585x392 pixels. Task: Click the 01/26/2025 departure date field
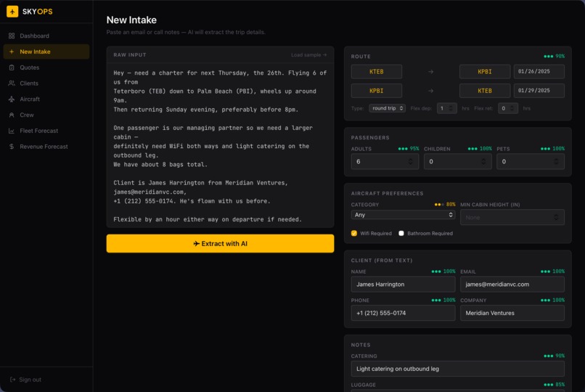point(539,72)
